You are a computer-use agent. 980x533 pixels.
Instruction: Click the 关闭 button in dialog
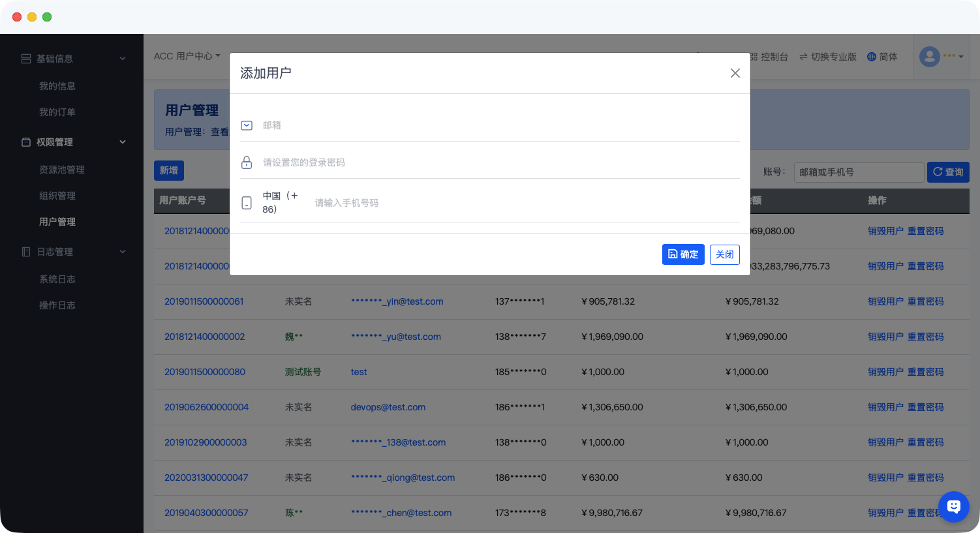coord(724,254)
